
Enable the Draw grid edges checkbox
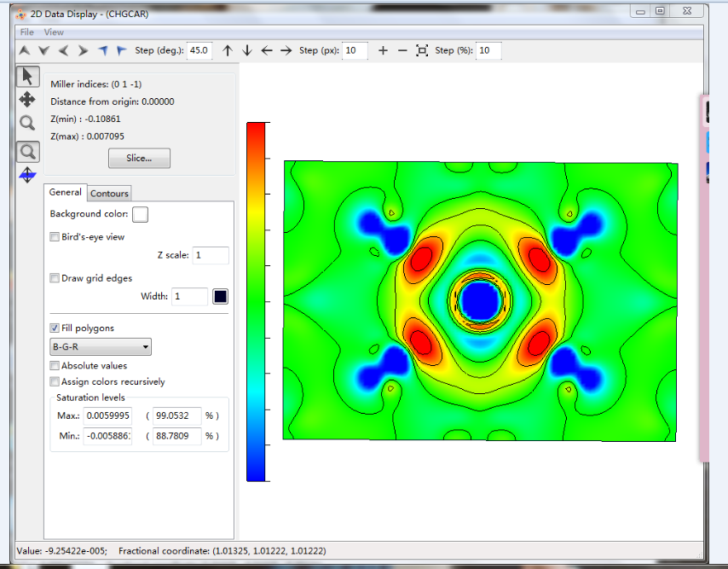click(55, 278)
